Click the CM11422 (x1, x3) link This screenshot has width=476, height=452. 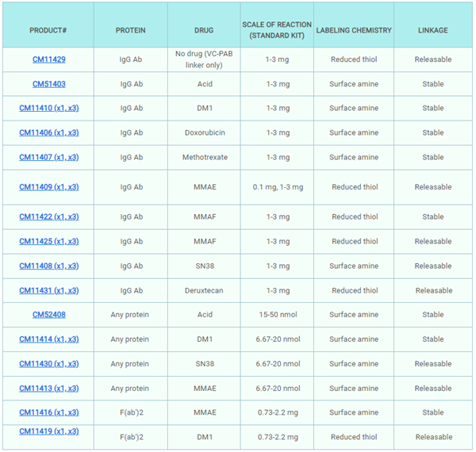[x=48, y=217]
